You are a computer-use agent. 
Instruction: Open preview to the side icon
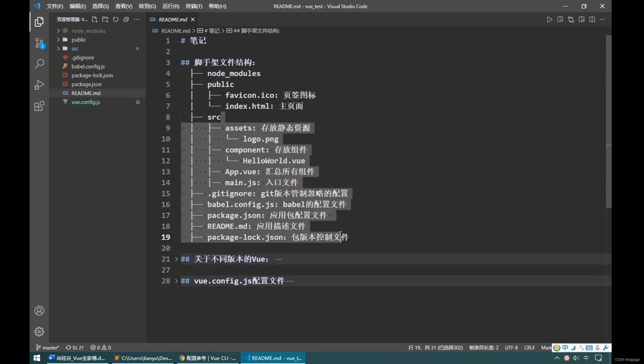560,19
